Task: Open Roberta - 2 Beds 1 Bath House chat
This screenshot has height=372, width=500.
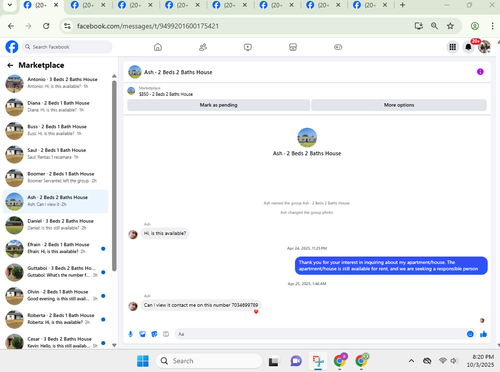Action: (56, 319)
